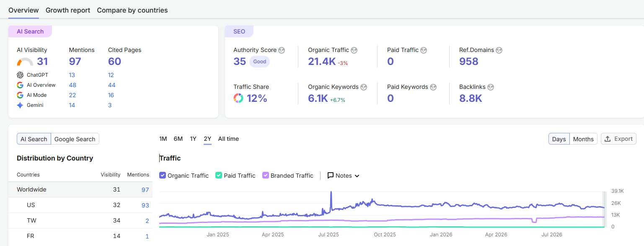Click the ChatGPT logo icon
The image size is (644, 246).
coord(20,75)
